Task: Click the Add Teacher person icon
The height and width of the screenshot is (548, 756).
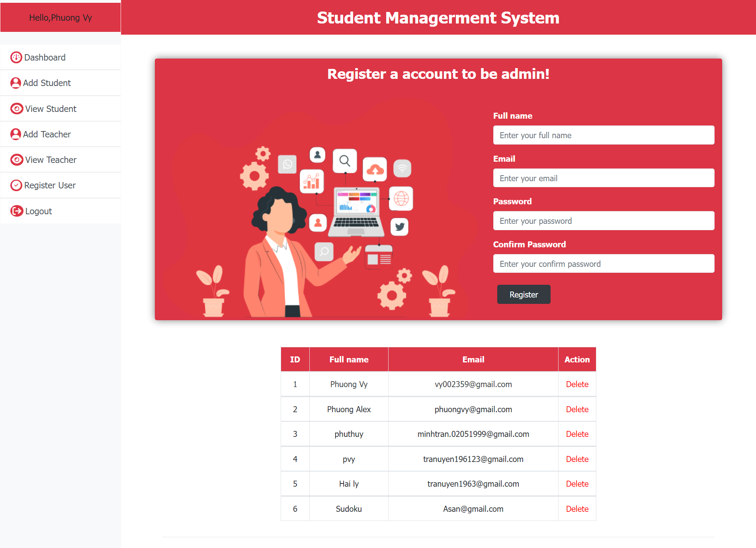Action: (x=16, y=134)
